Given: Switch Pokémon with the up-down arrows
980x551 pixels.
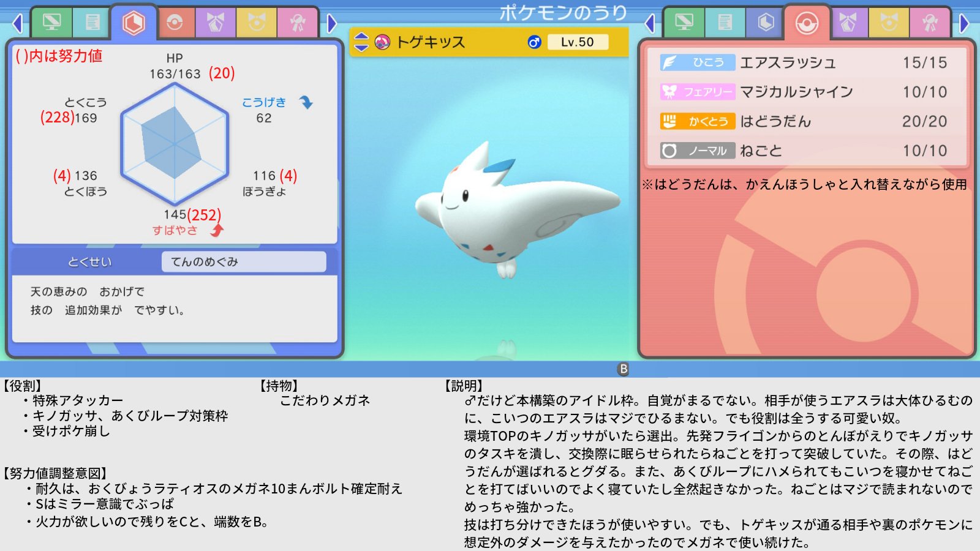Looking at the screenshot, I should pos(361,42).
